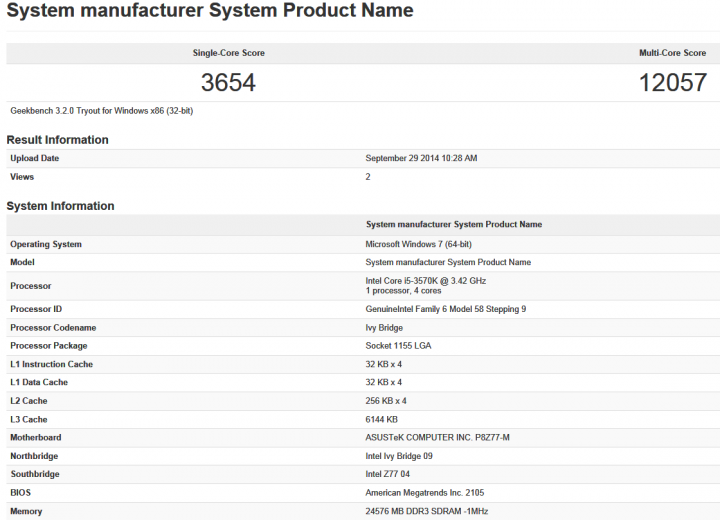Image resolution: width=720 pixels, height=520 pixels.
Task: Click the single-core score value 3654
Action: 228,83
